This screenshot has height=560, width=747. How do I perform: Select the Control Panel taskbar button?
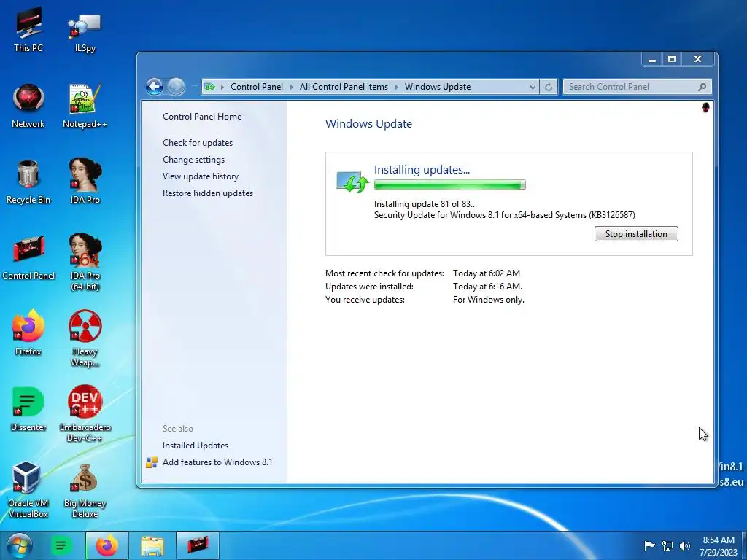[197, 545]
